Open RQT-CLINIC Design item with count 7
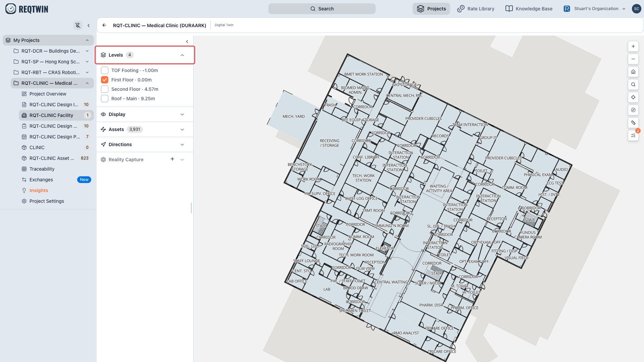 56,137
